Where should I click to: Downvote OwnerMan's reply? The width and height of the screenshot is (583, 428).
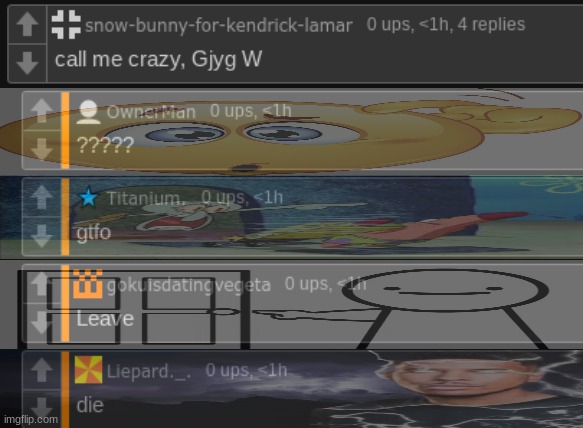coord(41,149)
